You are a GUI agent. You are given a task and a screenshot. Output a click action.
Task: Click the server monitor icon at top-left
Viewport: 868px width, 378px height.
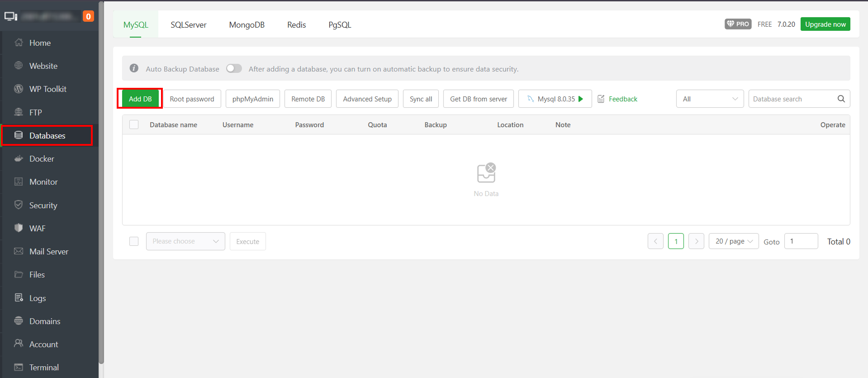(11, 16)
